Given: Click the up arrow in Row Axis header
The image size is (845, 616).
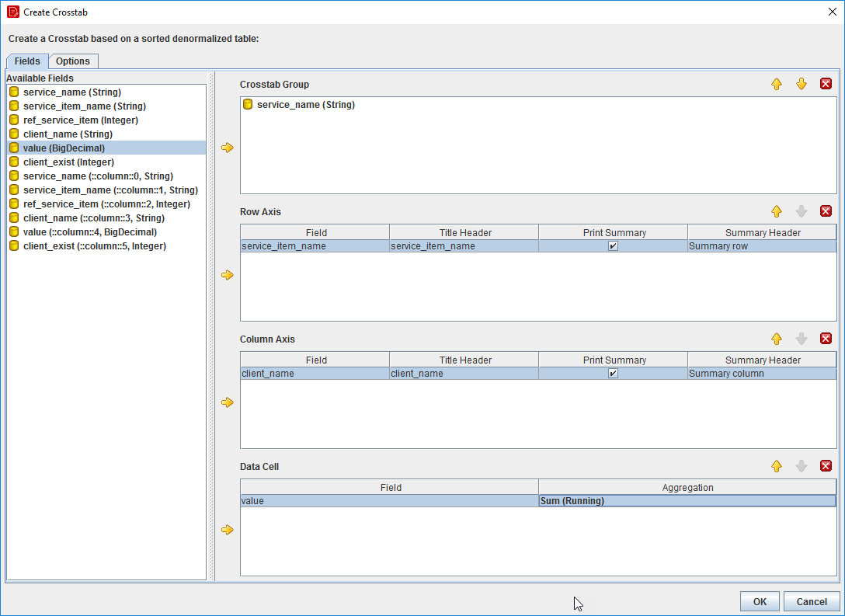Looking at the screenshot, I should (x=777, y=211).
